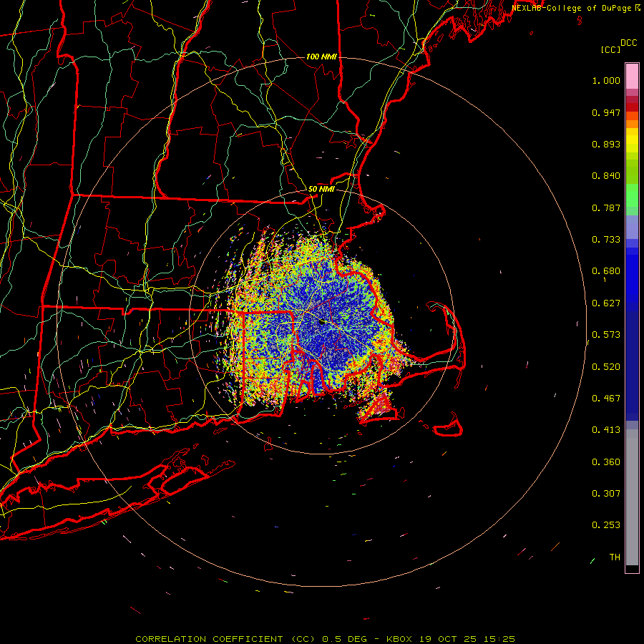Click the 0.573 scale label
644x644 pixels.
coord(606,335)
